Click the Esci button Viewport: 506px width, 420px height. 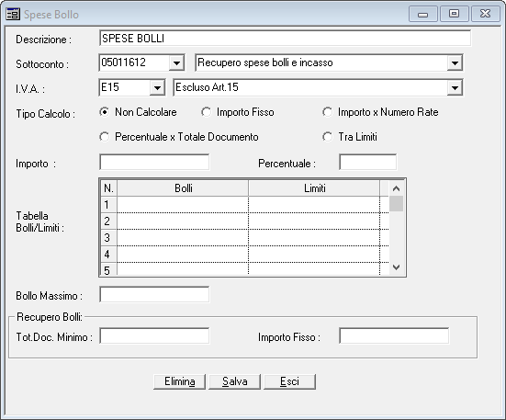[289, 381]
